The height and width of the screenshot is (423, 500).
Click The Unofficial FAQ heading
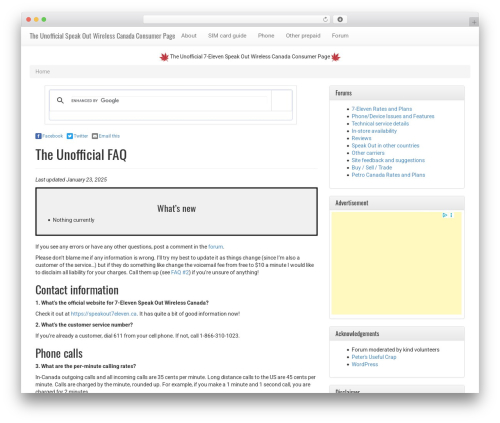pos(81,155)
